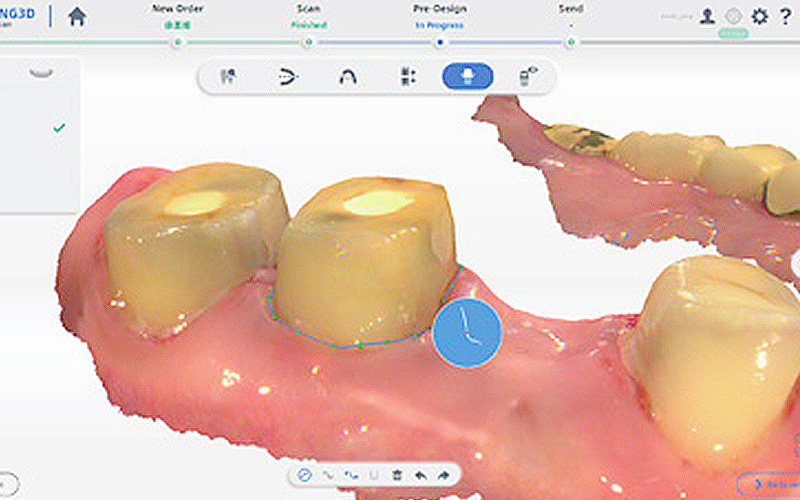Click the Home icon in header
800x500 pixels.
77,16
